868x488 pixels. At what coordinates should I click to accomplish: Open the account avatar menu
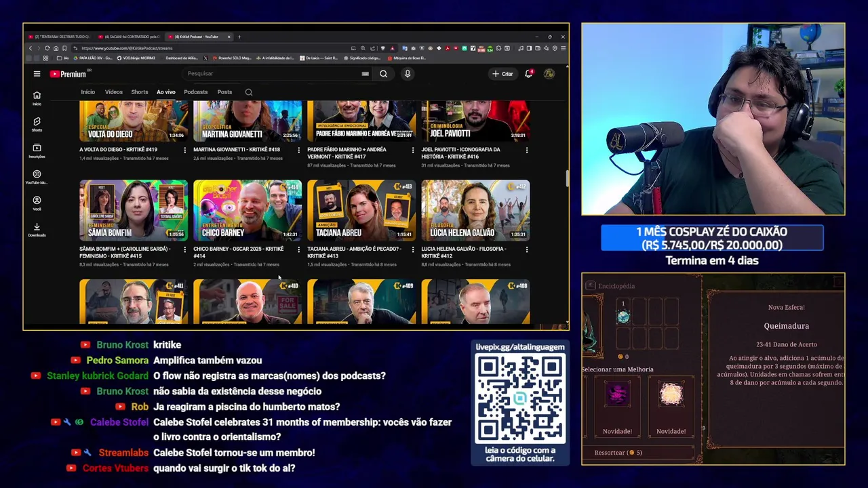click(549, 74)
